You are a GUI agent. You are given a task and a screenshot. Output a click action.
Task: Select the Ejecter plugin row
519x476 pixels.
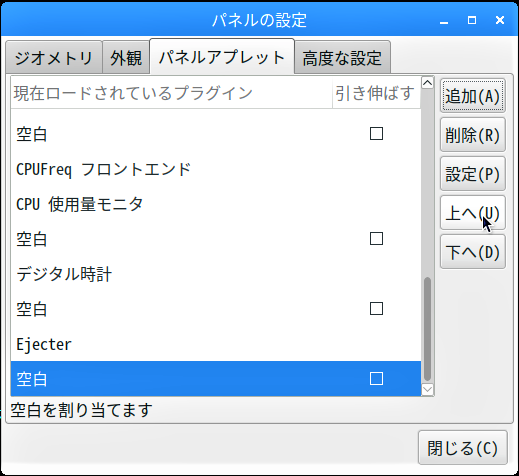coord(216,344)
